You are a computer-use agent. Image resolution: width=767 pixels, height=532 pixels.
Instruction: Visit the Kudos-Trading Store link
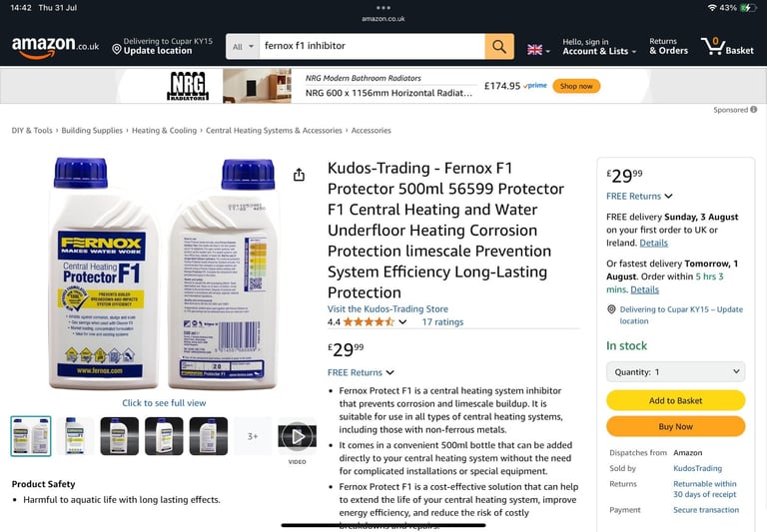[x=387, y=309]
